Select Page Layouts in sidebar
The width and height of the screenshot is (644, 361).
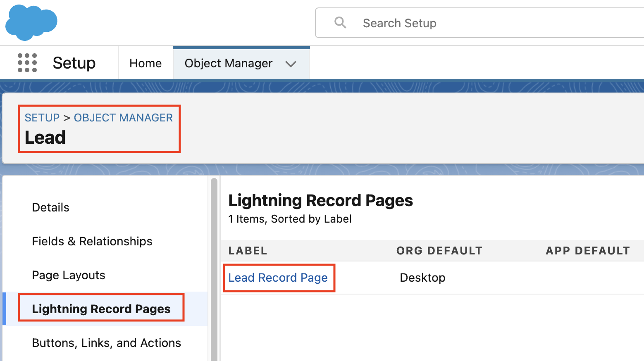69,275
